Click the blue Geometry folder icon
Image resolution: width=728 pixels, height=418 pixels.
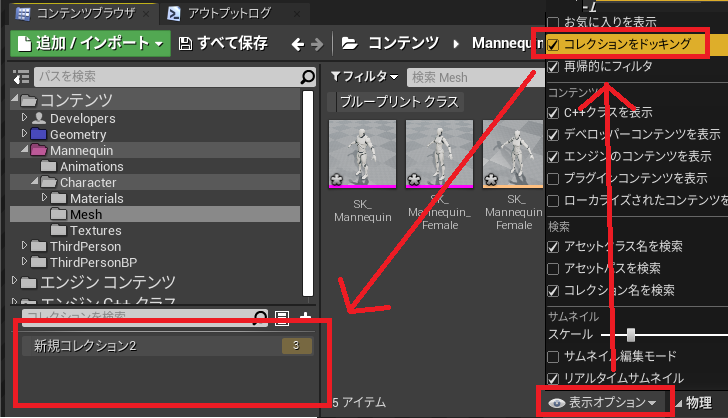pyautogui.click(x=39, y=134)
